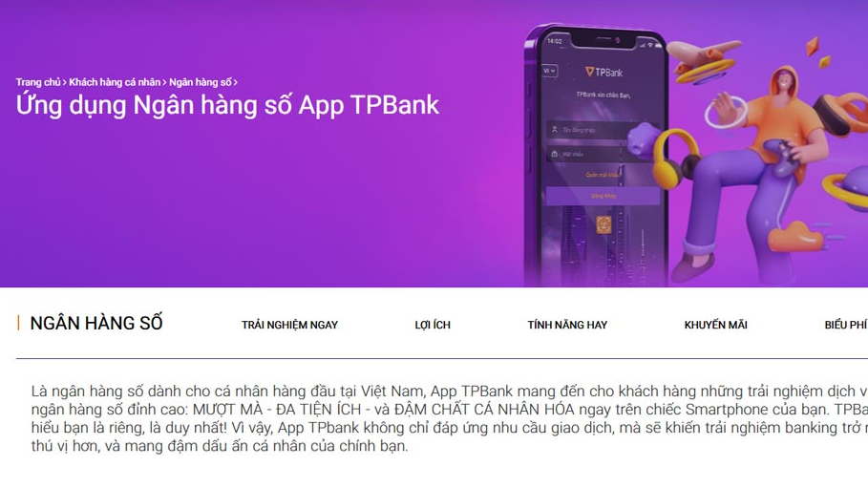
Task: Click the orange airplane illustration
Action: point(704,53)
